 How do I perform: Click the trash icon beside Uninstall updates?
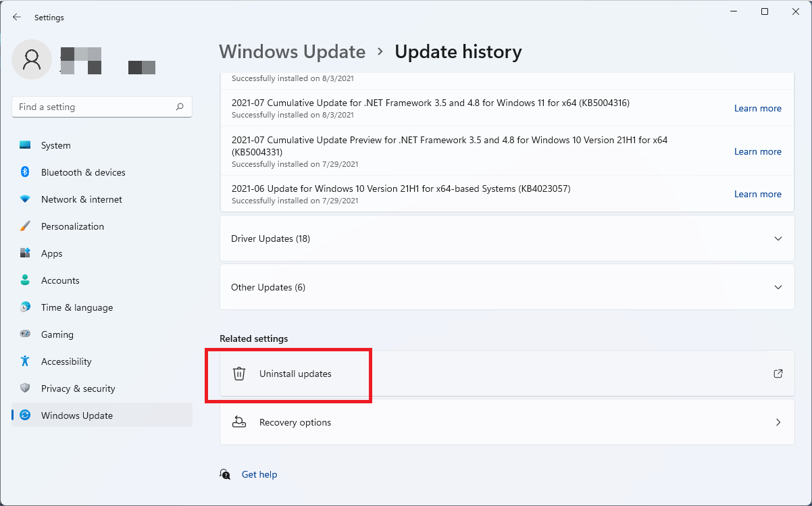click(x=239, y=373)
